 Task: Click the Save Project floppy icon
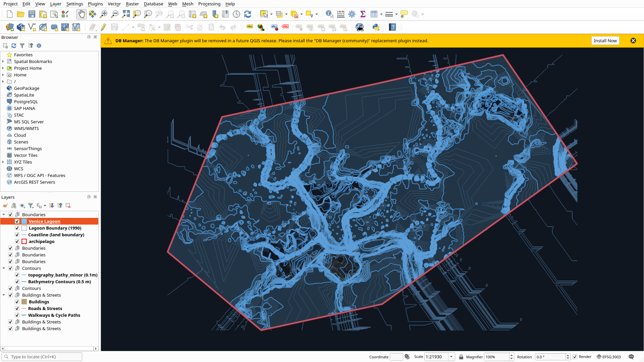(x=32, y=14)
